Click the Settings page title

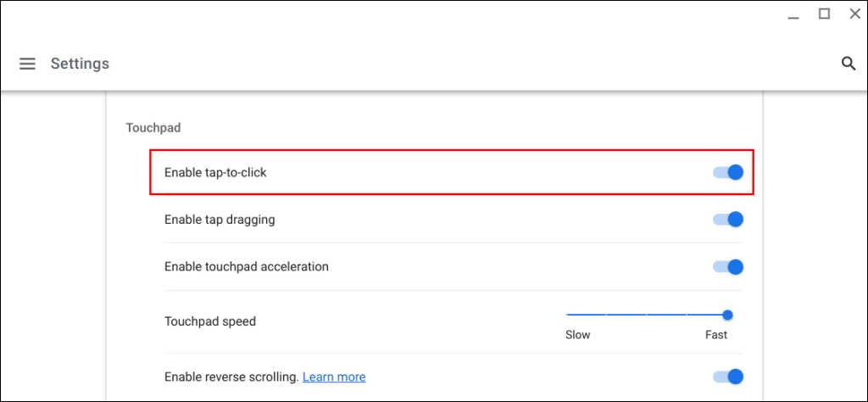pos(80,64)
